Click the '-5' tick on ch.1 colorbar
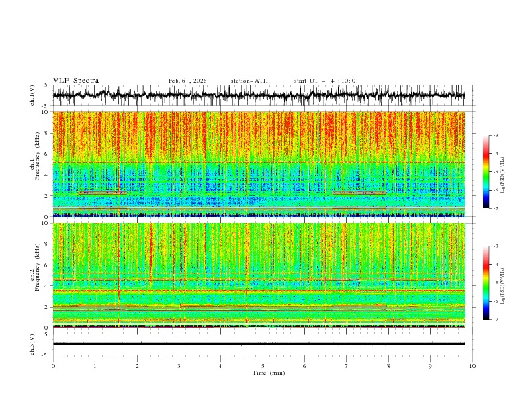 pos(495,172)
